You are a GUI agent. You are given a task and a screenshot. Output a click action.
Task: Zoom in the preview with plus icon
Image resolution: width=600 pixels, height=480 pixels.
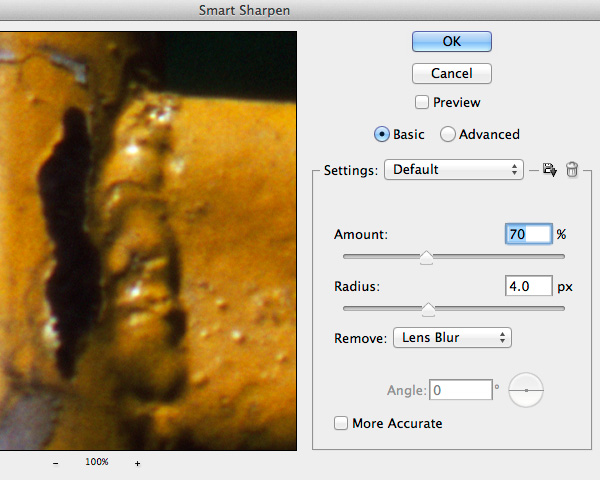[x=137, y=463]
